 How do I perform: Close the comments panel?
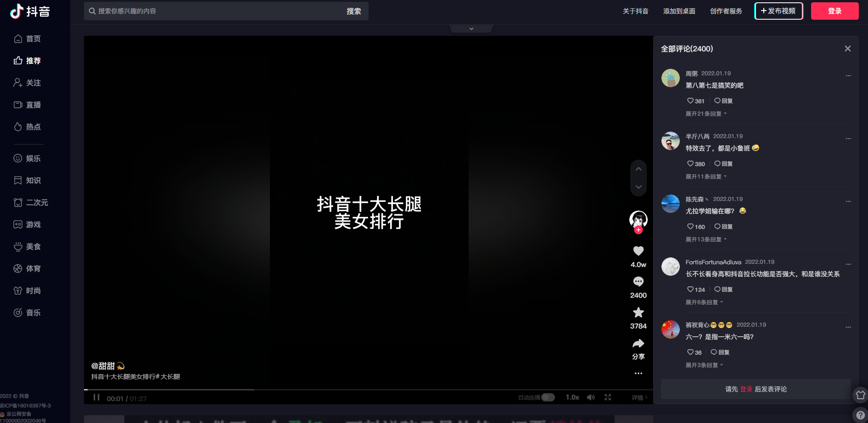pos(847,49)
